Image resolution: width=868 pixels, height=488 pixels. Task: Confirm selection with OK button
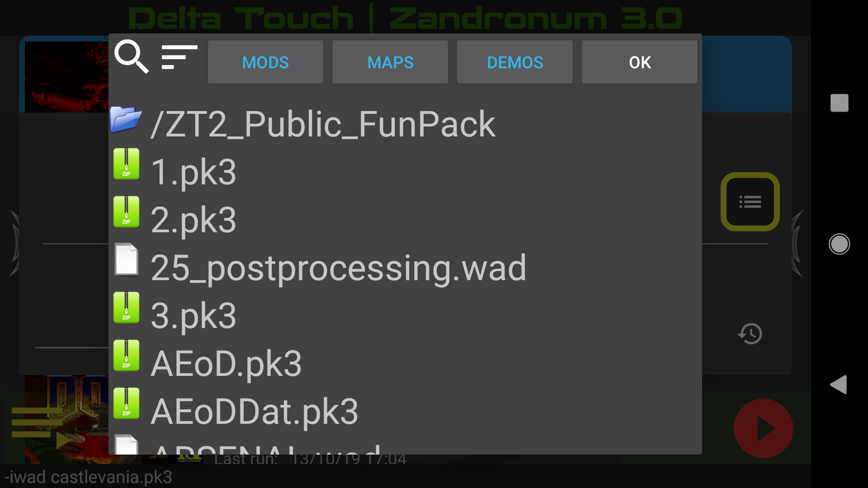(x=640, y=62)
